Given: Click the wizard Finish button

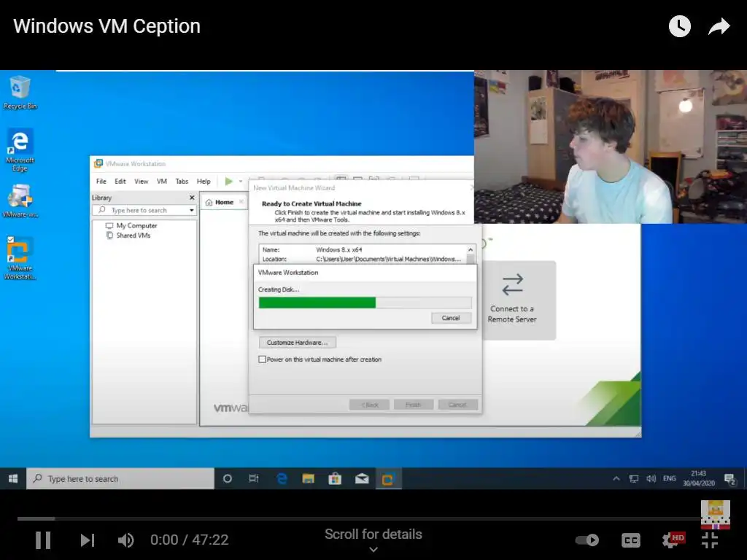Looking at the screenshot, I should (414, 405).
